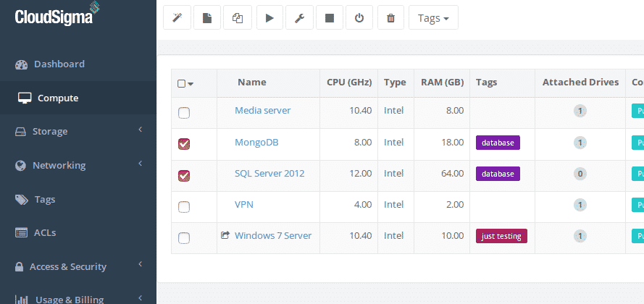Uncheck the SQL Server 2012 row checkbox
644x304 pixels.
(184, 176)
